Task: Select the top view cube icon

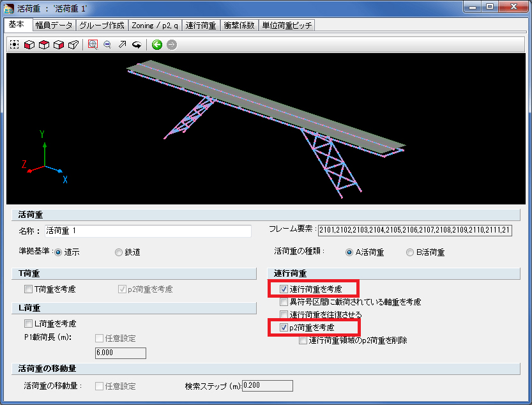Action: pos(44,45)
